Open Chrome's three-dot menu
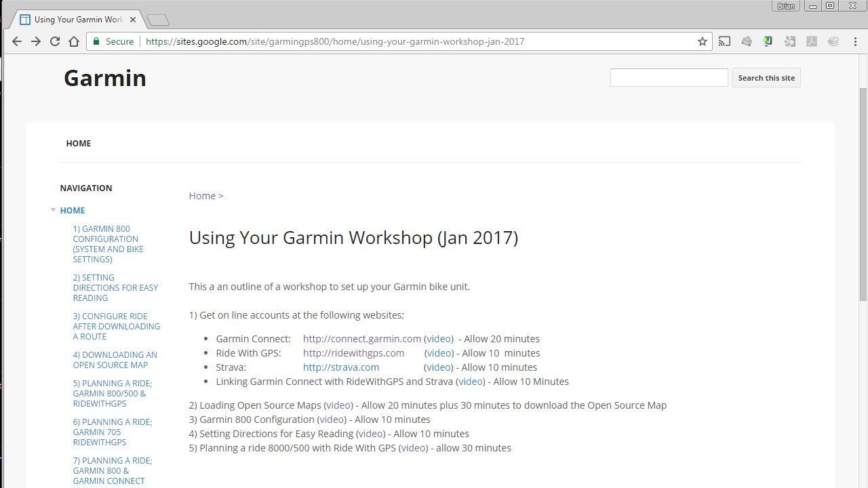The width and height of the screenshot is (868, 488). (x=856, y=41)
